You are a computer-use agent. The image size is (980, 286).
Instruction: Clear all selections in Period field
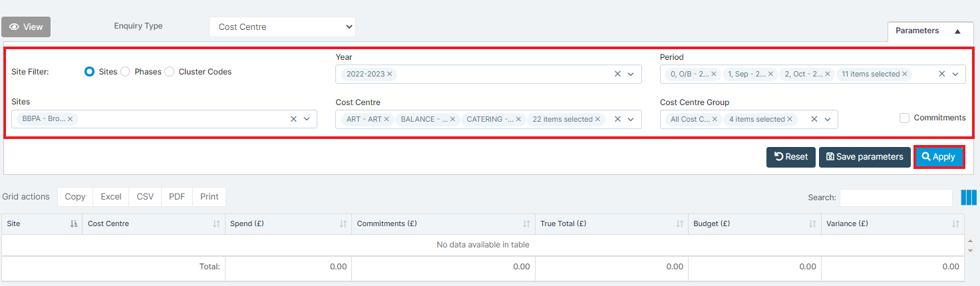coord(941,74)
